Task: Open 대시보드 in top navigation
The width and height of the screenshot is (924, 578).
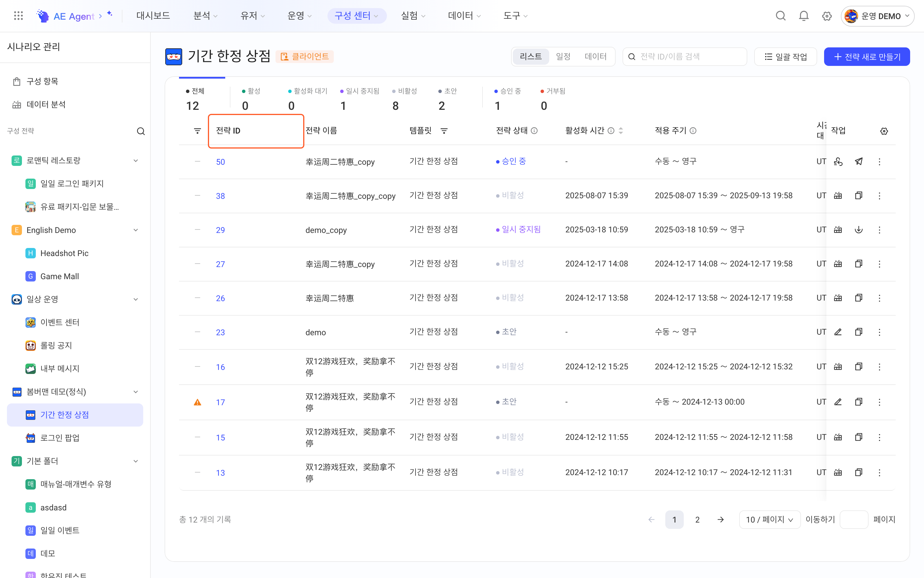Action: click(x=153, y=16)
